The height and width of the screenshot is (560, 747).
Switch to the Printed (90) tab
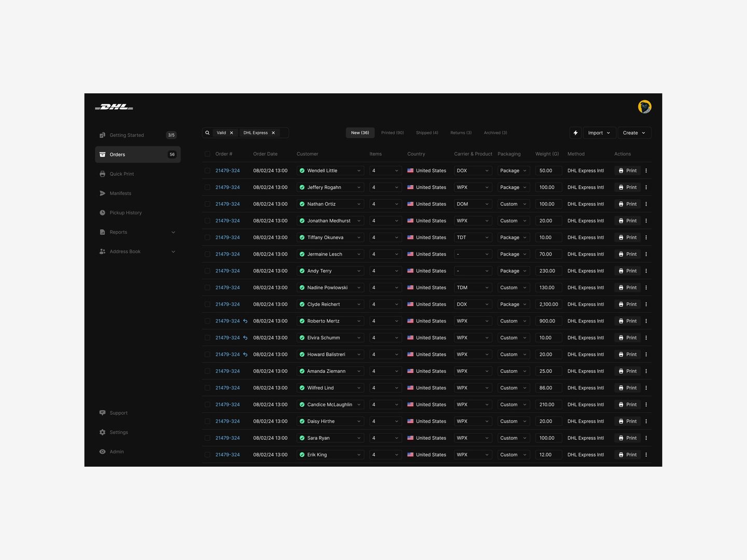click(x=392, y=133)
